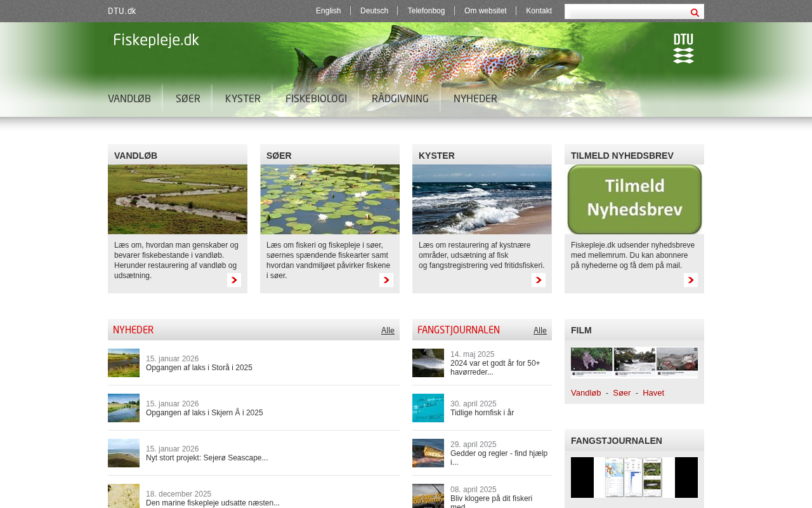Click the Tilmeld Nyhedsbrev card heading
This screenshot has width=812, height=508.
click(x=622, y=156)
